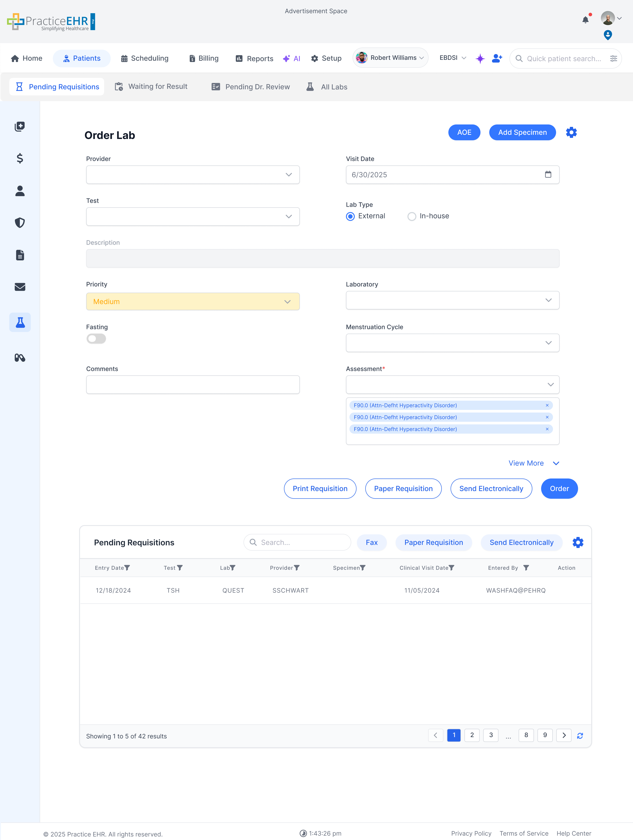633x840 pixels.
Task: Select the External lab type radio button
Action: pyautogui.click(x=350, y=216)
